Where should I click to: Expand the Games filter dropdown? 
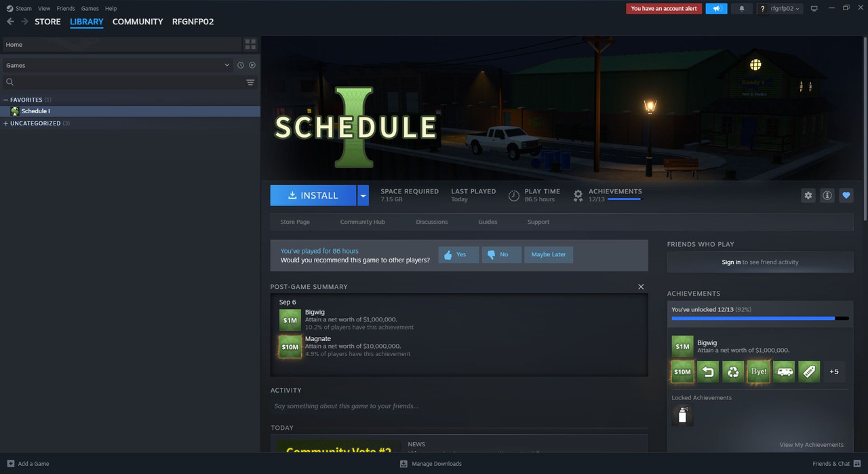click(x=226, y=65)
